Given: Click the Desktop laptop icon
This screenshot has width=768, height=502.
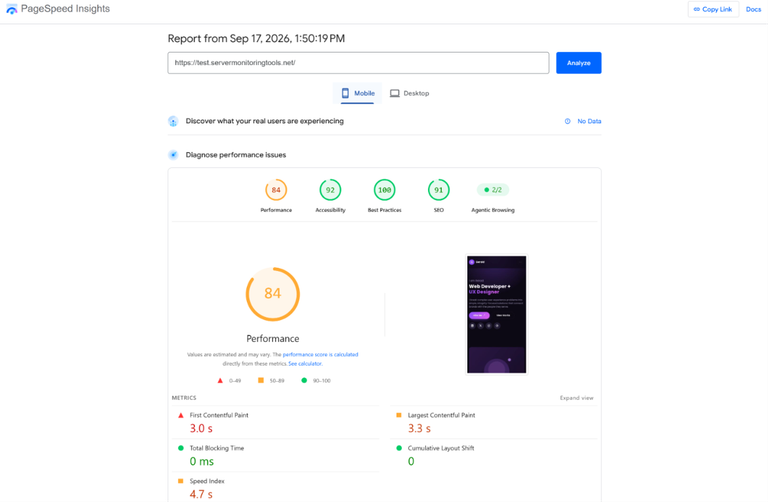Looking at the screenshot, I should (394, 93).
